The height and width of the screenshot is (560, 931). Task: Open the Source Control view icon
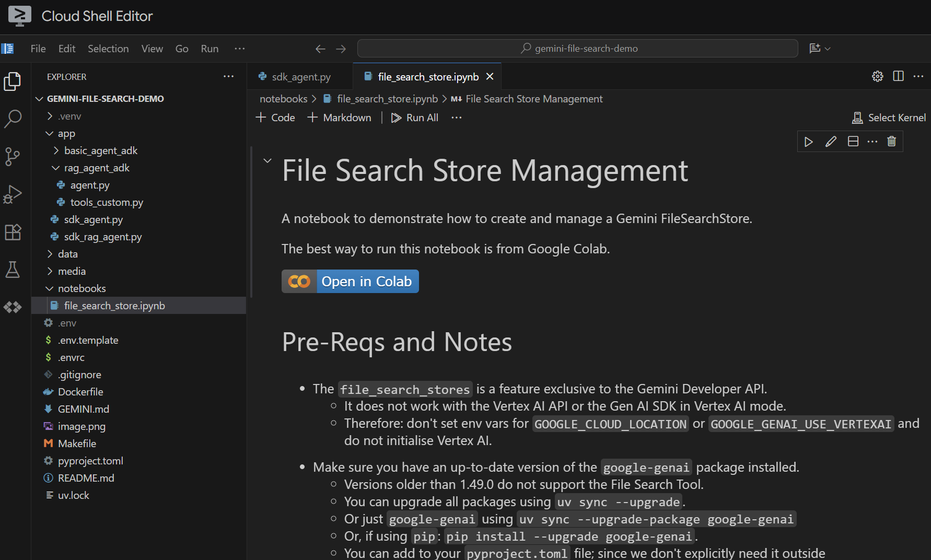click(13, 156)
